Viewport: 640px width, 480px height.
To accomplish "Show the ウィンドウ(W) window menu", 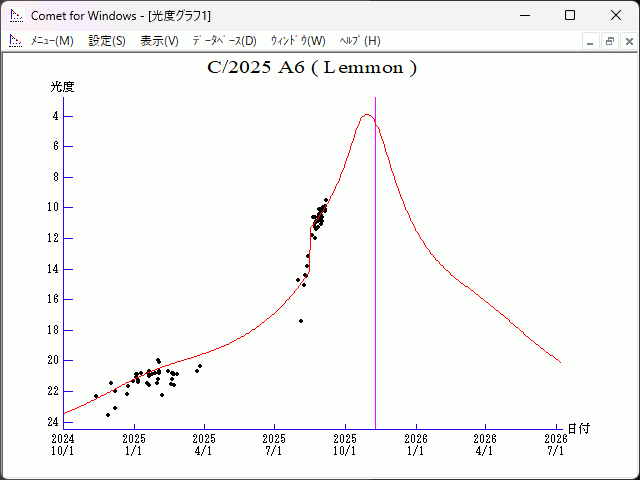I will [x=298, y=41].
